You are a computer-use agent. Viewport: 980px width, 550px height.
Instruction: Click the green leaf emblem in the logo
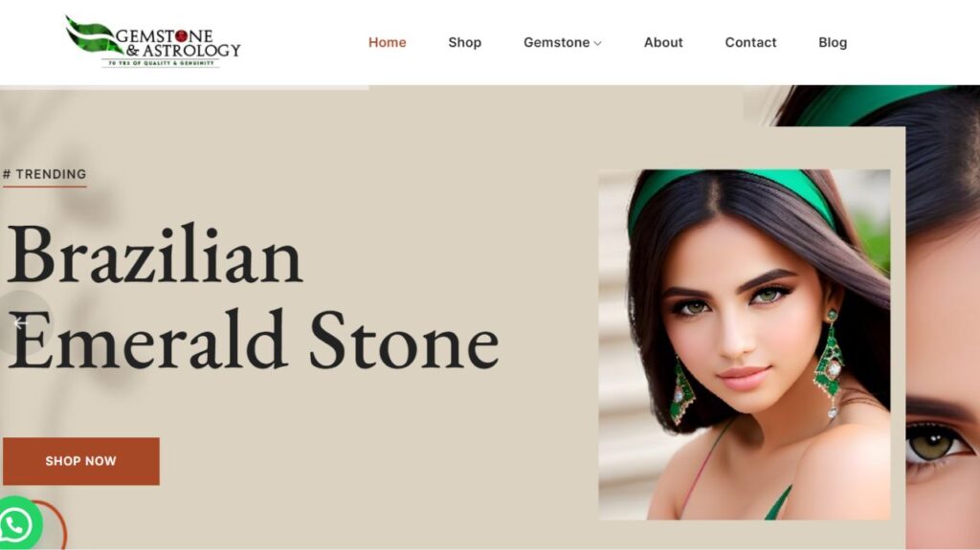pyautogui.click(x=91, y=35)
